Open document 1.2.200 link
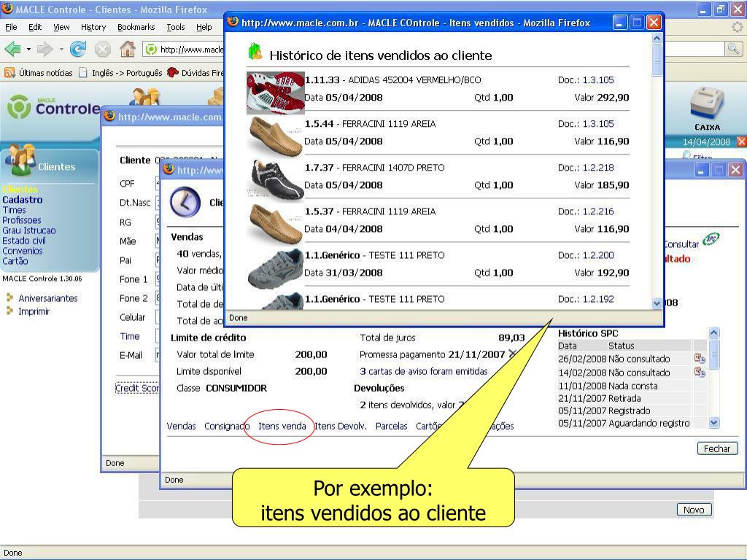The image size is (747, 560). [x=598, y=255]
